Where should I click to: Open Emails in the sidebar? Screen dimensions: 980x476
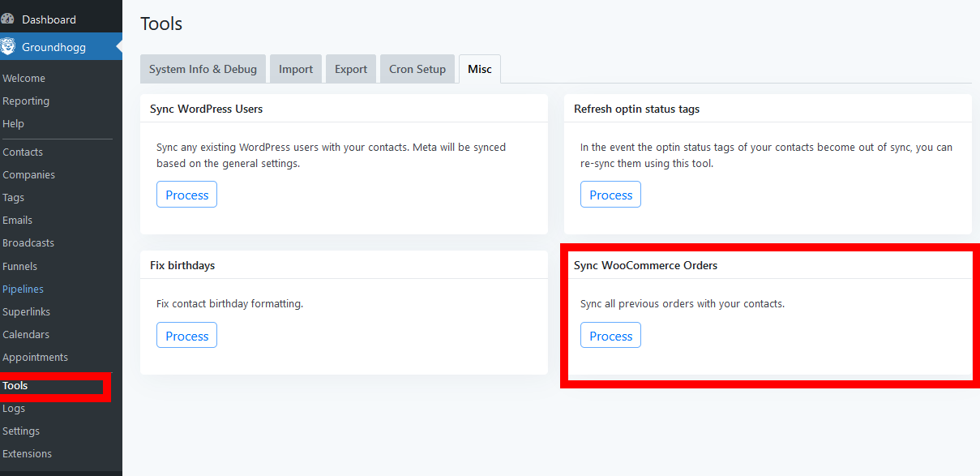click(x=17, y=221)
